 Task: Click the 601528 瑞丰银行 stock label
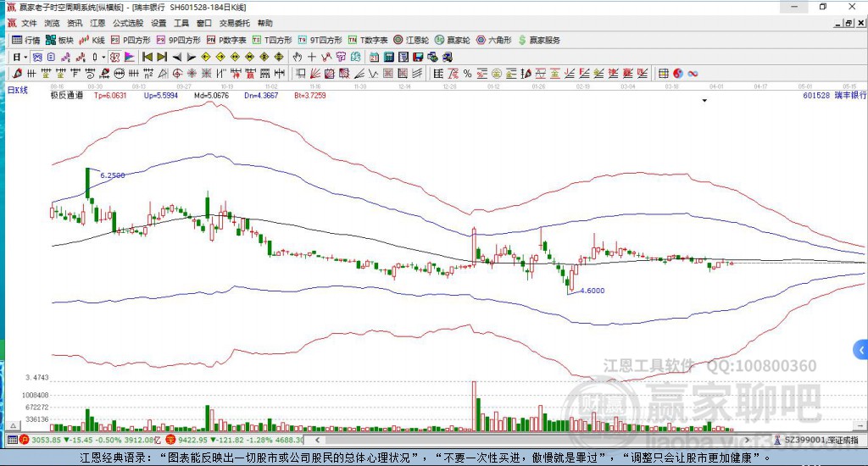click(835, 95)
